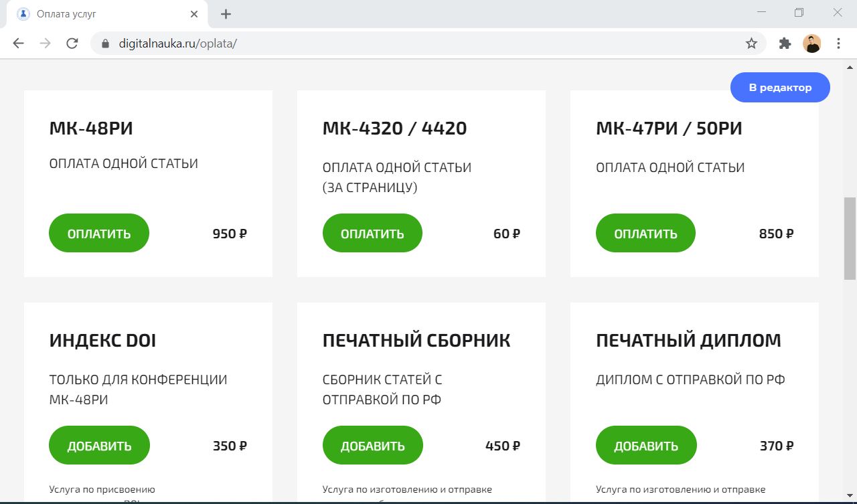The image size is (857, 504).
Task: Select the Оплата услуг browser tab
Action: click(x=100, y=14)
